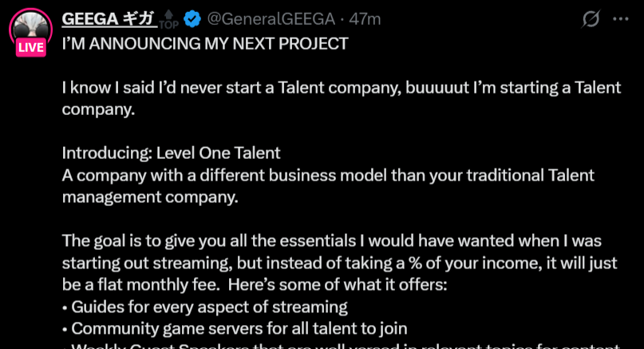
Task: Open the GEEGA ギガ display name link
Action: 109,19
